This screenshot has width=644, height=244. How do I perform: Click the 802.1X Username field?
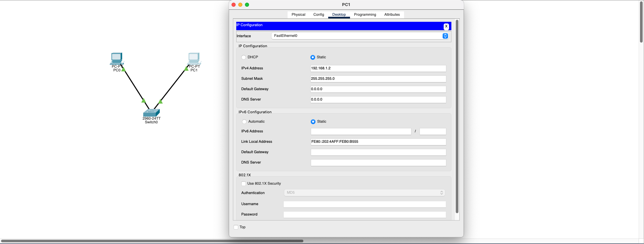pyautogui.click(x=365, y=204)
